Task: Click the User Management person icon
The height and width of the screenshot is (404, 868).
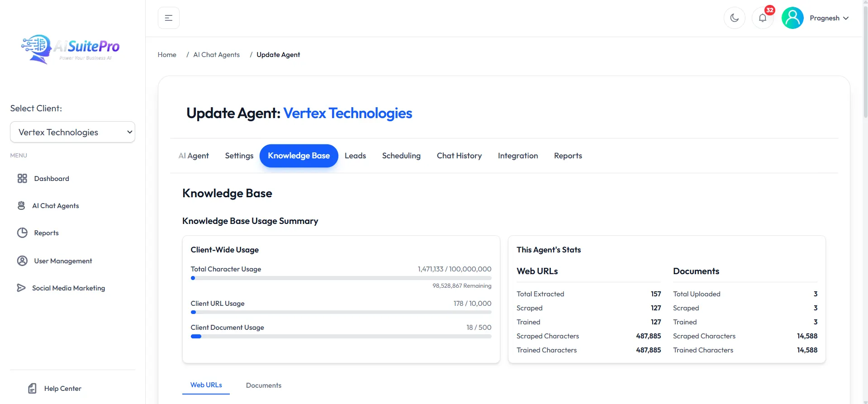Action: tap(22, 261)
